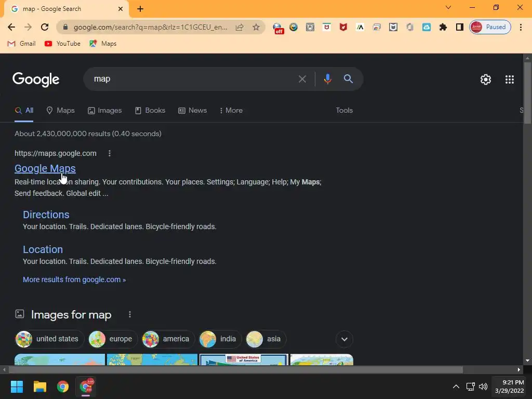View site info via padlock icon

click(65, 27)
